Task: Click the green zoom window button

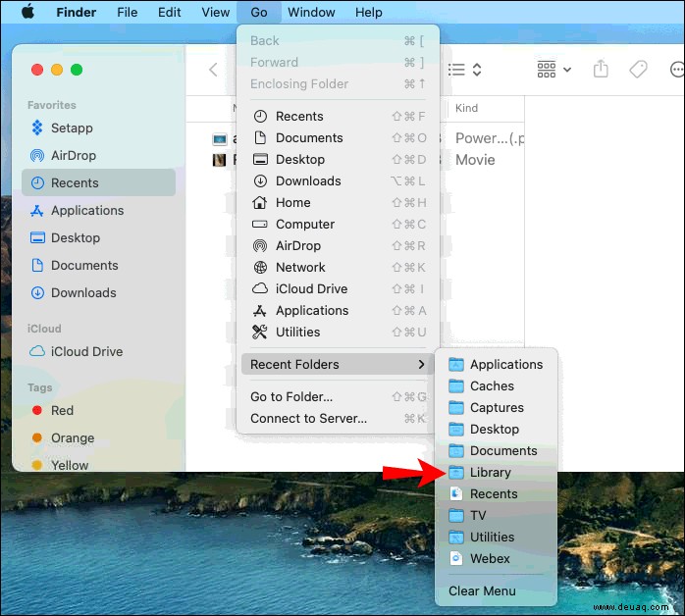Action: coord(77,70)
